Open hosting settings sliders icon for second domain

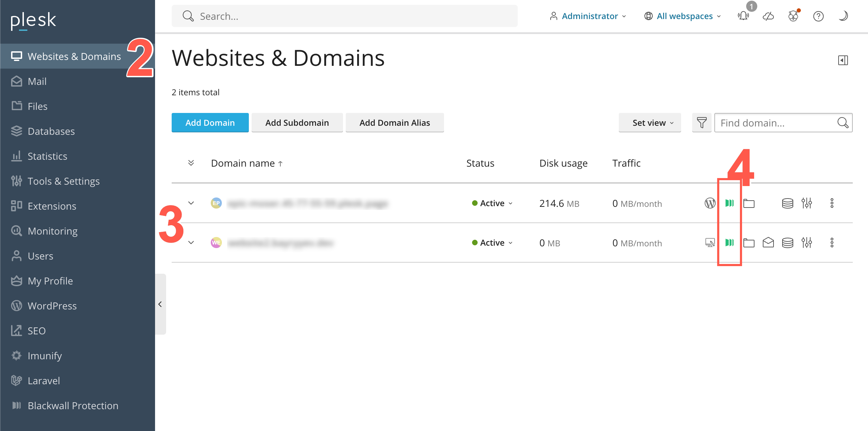(x=806, y=243)
